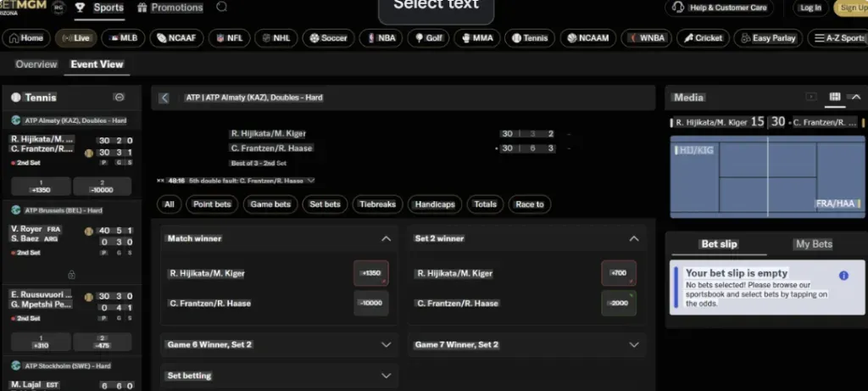The image size is (868, 391).
Task: Open the Cricket section
Action: 703,38
